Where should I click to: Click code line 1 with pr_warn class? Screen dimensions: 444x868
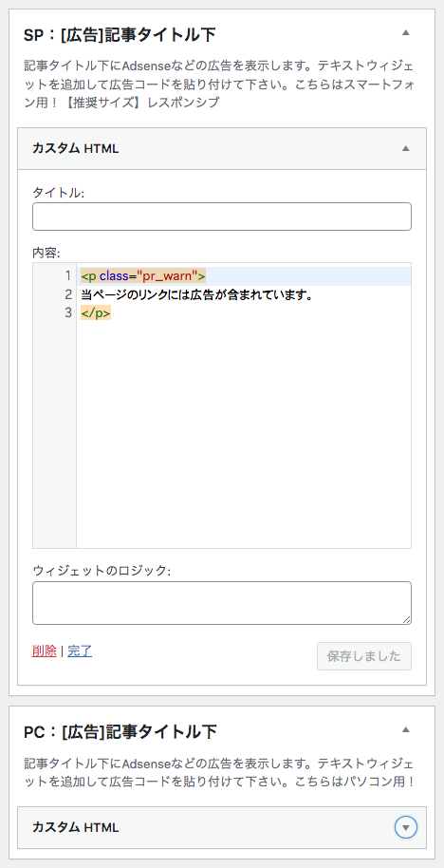tap(143, 275)
